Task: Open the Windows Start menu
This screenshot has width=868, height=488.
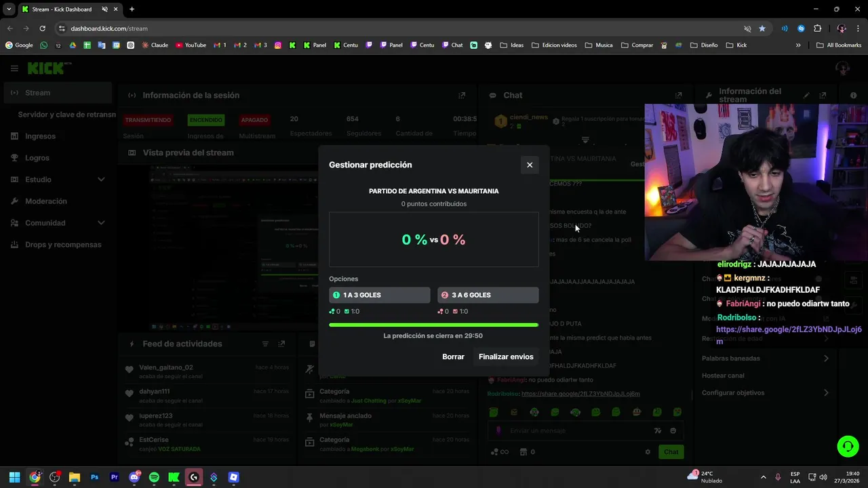Action: tap(14, 477)
